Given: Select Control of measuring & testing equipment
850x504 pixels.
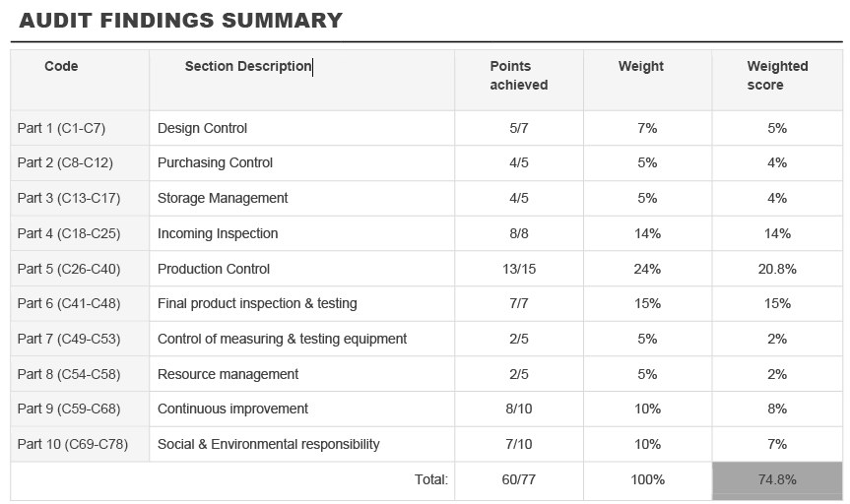Looking at the screenshot, I should point(282,339).
